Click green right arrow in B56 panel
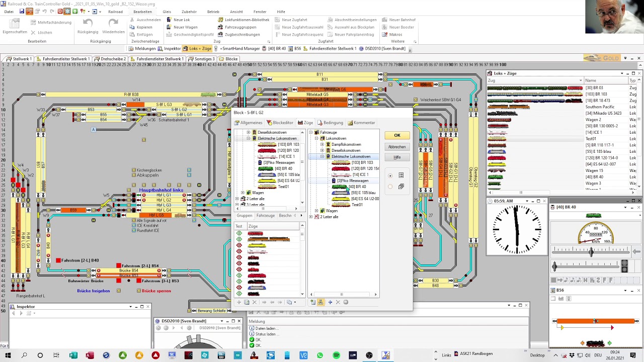Viewport: 644px width, 362px height. pos(609,343)
